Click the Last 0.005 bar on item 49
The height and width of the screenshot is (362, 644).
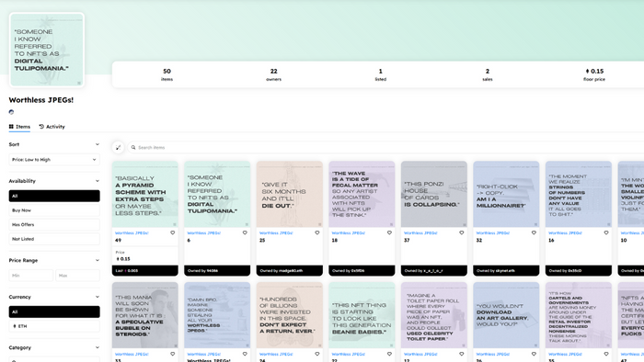[145, 270]
